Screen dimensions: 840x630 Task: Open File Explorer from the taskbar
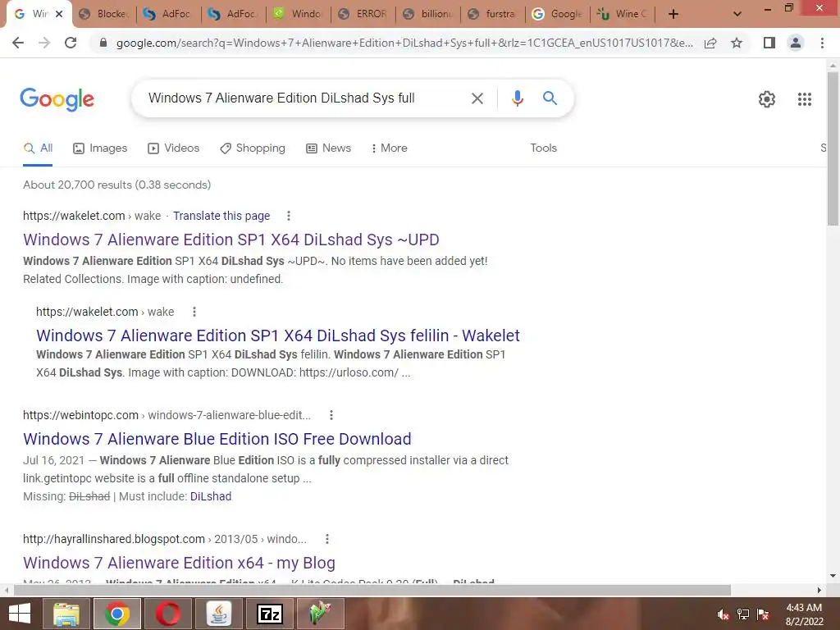click(x=66, y=614)
